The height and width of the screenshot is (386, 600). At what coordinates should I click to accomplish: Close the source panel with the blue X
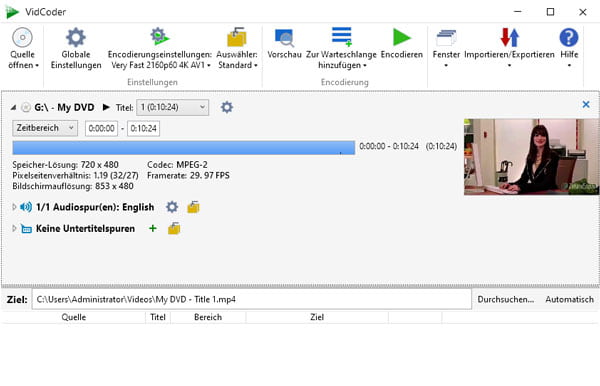(586, 104)
